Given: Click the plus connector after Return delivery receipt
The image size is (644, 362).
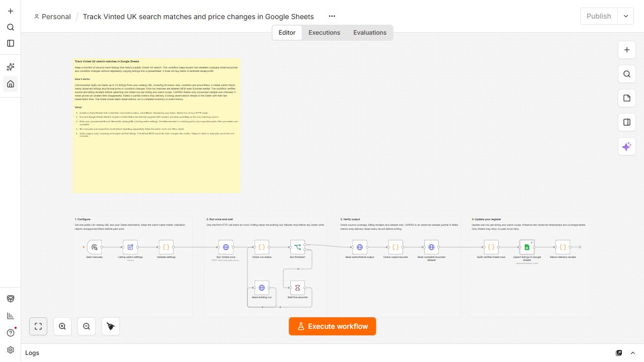Looking at the screenshot, I should click(580, 247).
